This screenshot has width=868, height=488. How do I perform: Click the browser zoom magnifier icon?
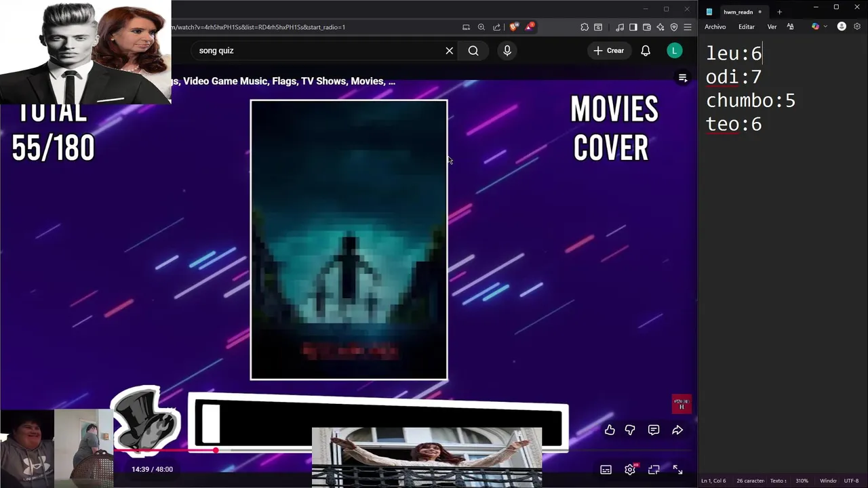481,27
